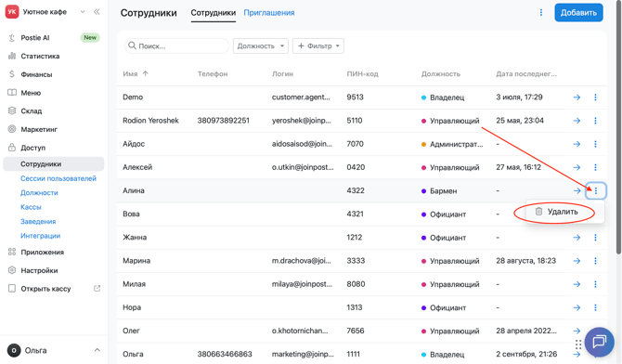Viewport: 622px width, 364px height.
Task: Click the Добавить button
Action: click(578, 13)
